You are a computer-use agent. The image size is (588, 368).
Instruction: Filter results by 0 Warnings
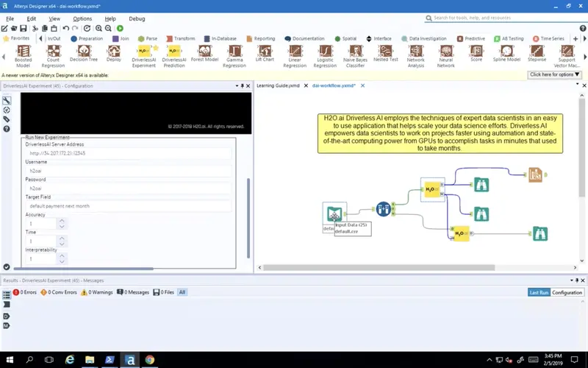(97, 291)
